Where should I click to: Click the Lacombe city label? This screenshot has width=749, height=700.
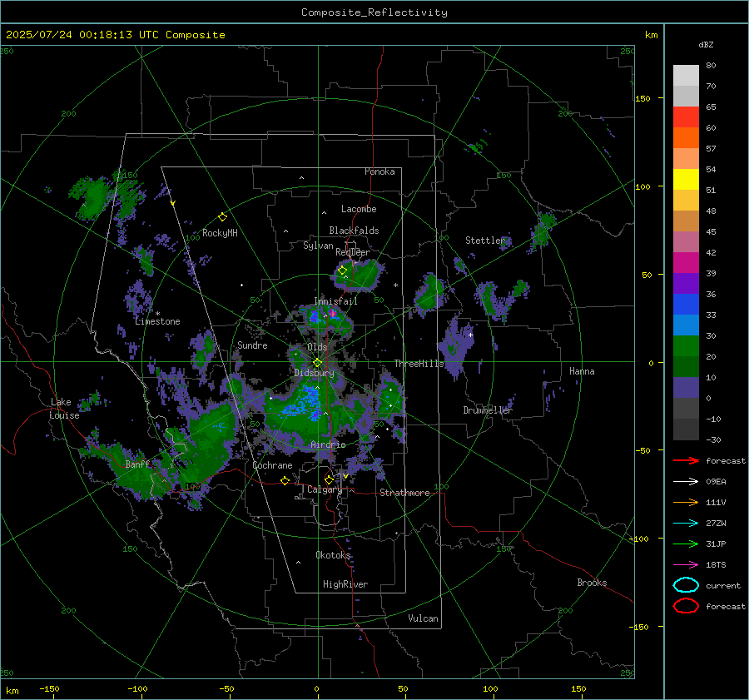(359, 209)
